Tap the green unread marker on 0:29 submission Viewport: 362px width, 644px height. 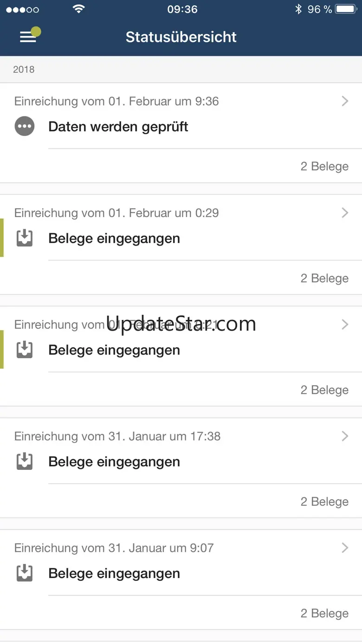2,238
